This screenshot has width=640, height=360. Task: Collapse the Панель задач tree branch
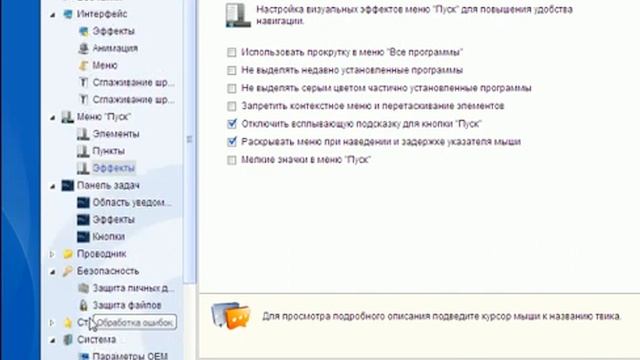pos(53,186)
